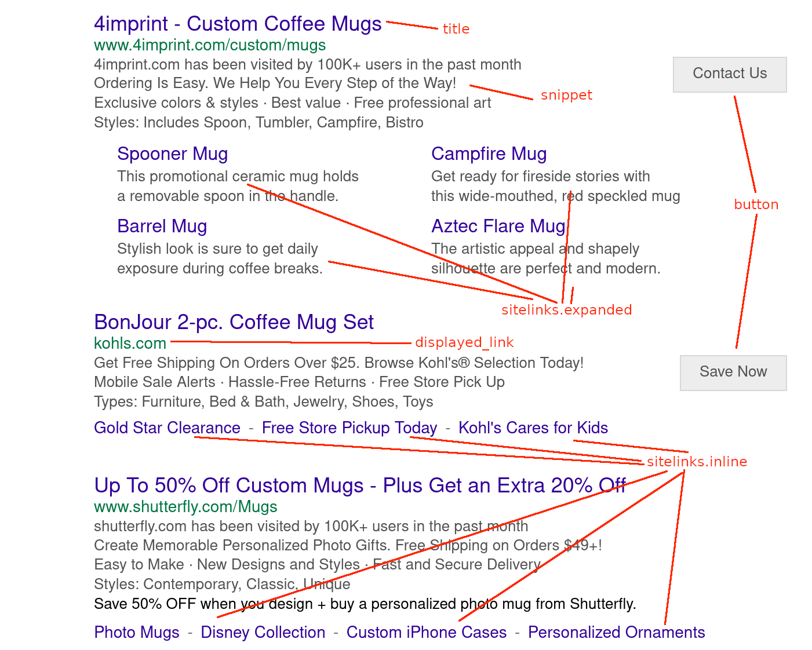812x650 pixels.
Task: Click the text 'Create Memorable Personalized Photo Gifts'
Action: tap(242, 546)
